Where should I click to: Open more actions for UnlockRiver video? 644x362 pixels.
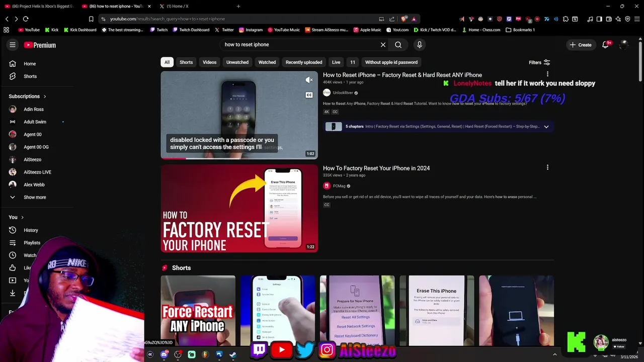(547, 74)
